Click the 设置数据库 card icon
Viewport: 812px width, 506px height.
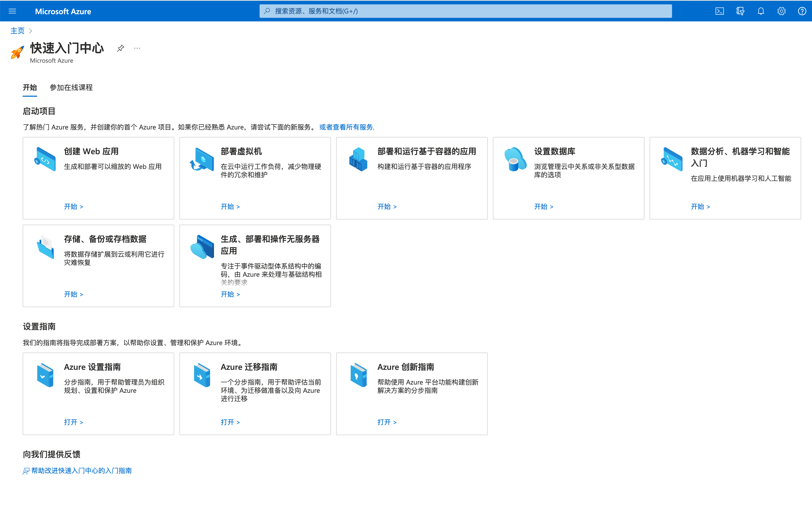coord(515,159)
